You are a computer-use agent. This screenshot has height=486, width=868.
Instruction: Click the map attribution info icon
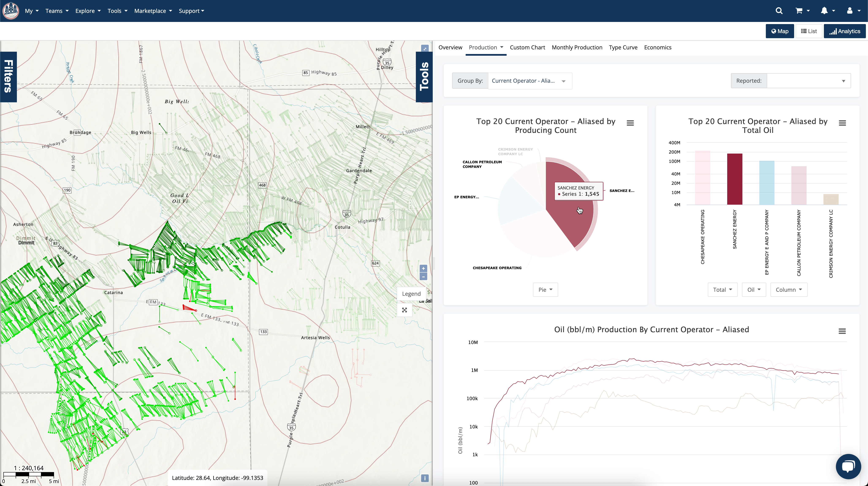point(425,478)
